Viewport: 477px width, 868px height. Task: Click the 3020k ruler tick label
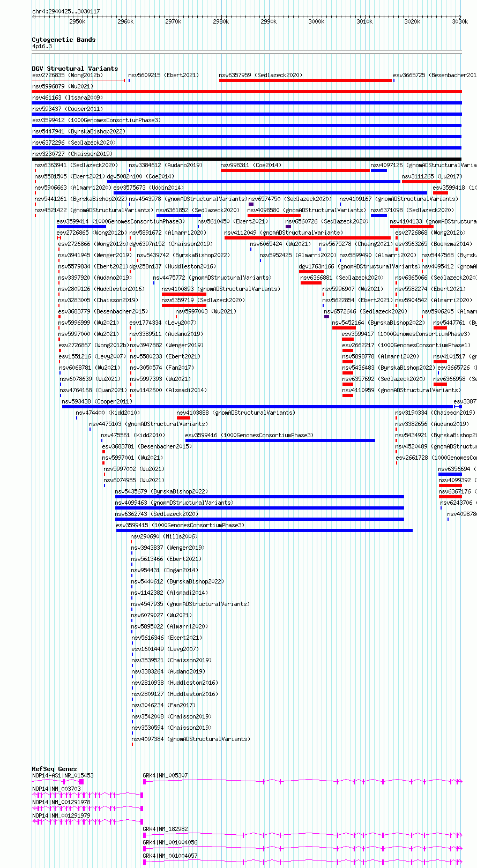tap(412, 21)
